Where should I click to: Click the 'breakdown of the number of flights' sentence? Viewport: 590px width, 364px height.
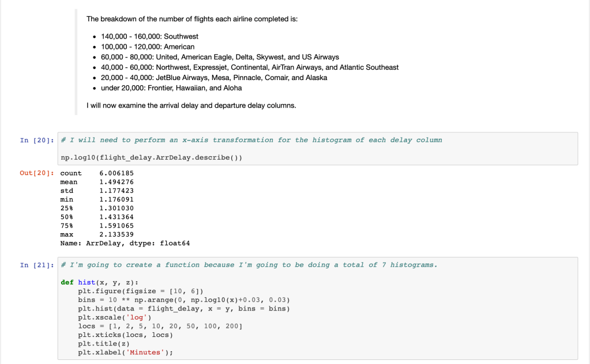(x=191, y=19)
